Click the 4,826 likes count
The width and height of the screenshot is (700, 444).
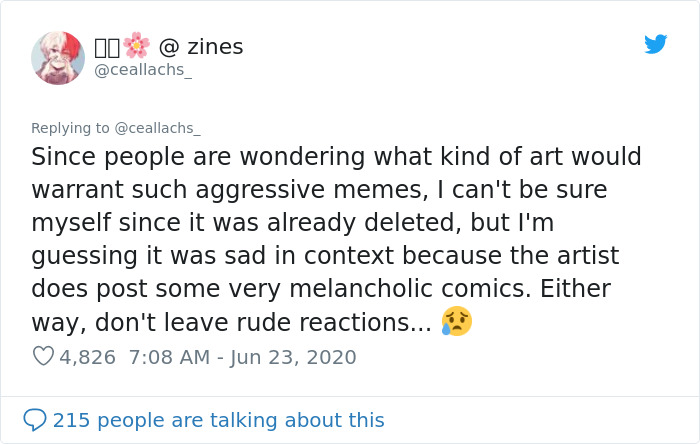point(88,356)
